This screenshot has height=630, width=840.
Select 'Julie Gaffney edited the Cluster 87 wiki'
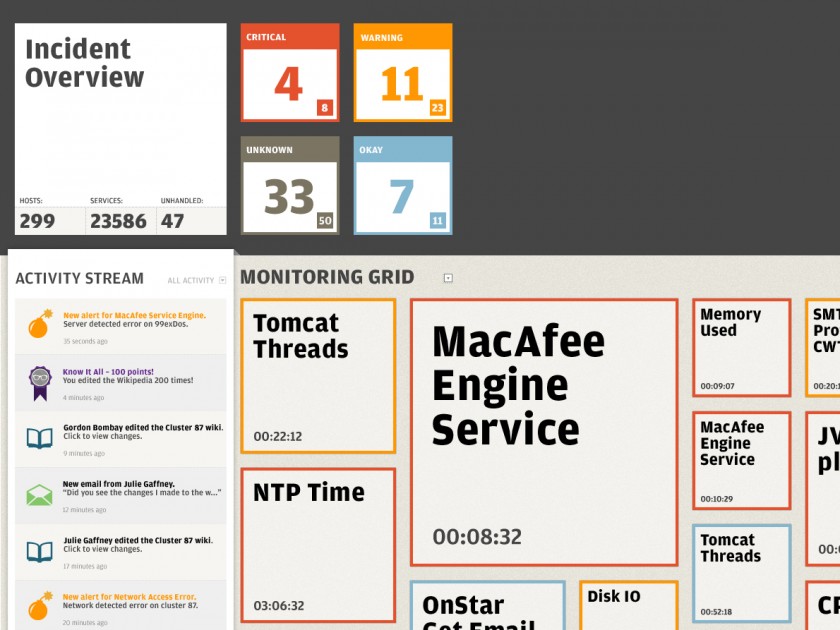[x=138, y=540]
